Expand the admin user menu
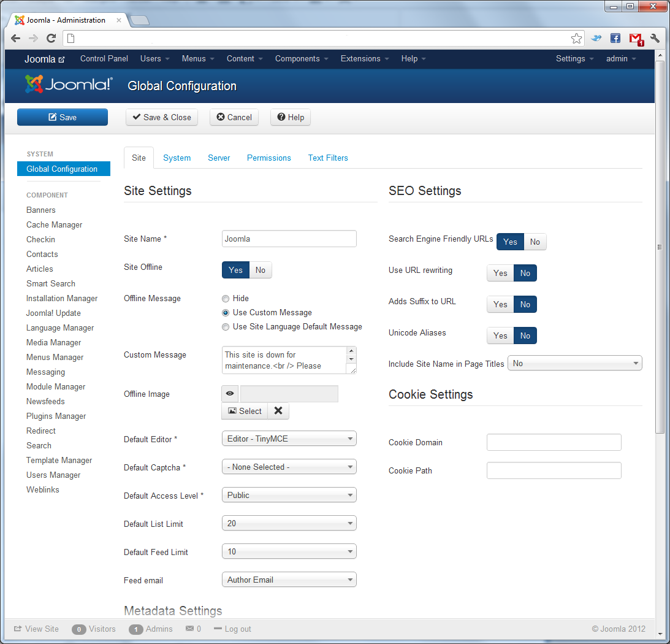 621,59
